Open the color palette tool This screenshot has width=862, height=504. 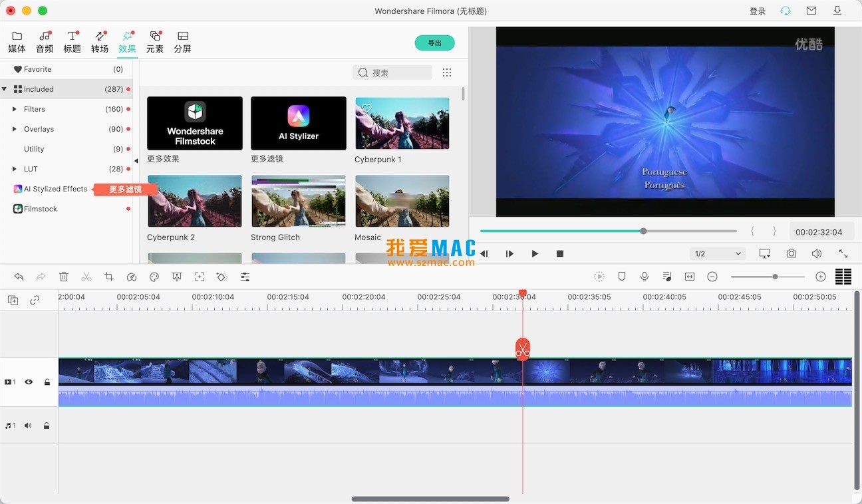tap(154, 277)
